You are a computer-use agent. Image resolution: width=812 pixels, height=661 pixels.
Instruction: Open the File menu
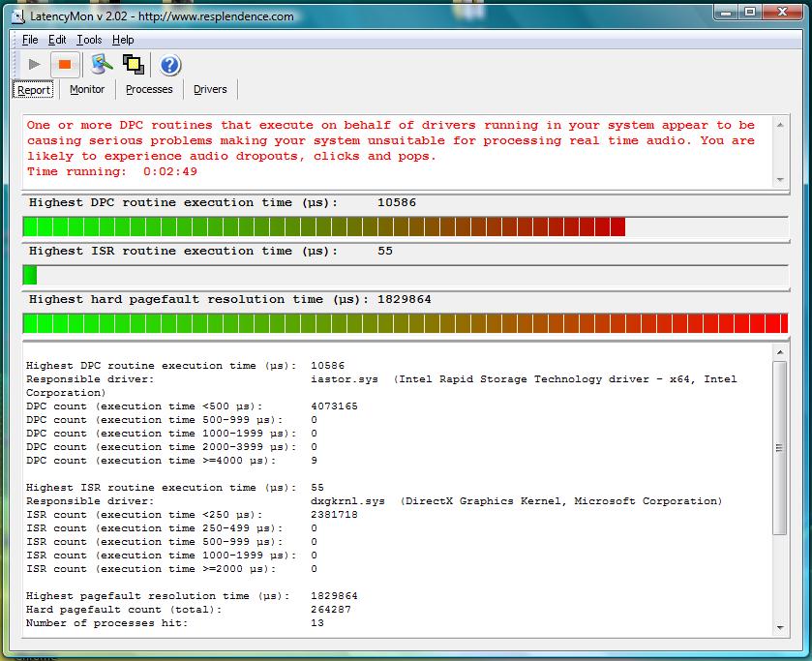pyautogui.click(x=30, y=40)
